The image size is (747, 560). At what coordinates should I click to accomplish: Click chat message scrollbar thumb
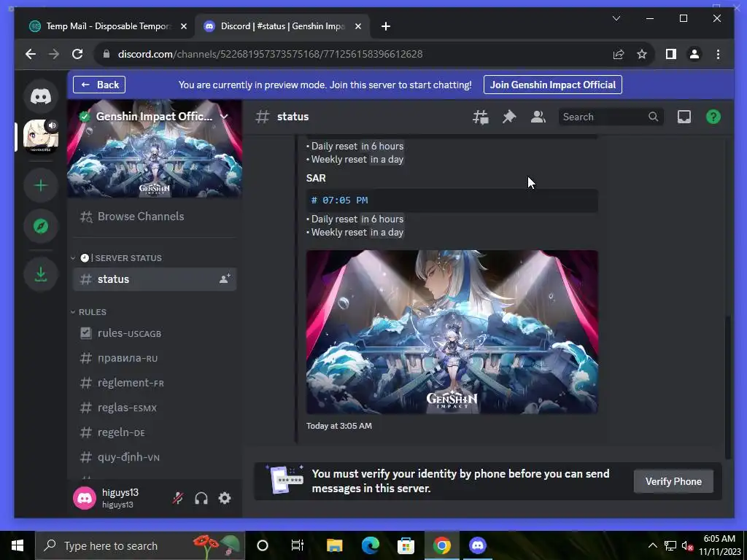[727, 386]
